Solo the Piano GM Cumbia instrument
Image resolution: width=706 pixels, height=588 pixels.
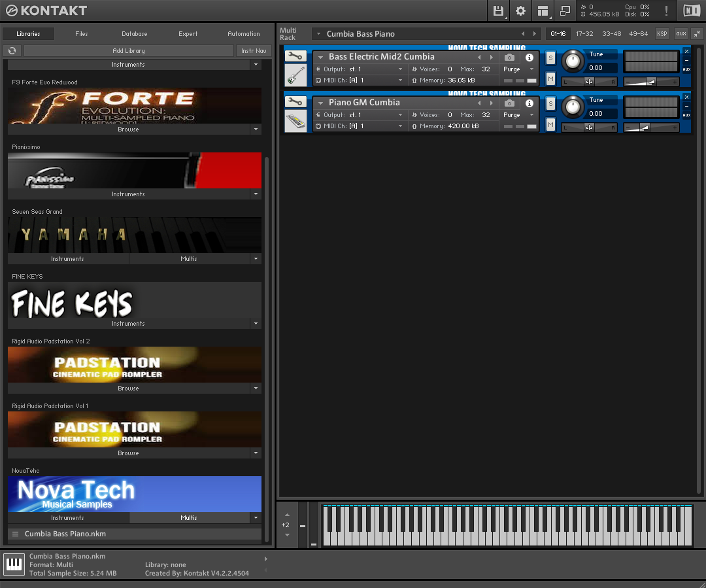click(550, 103)
